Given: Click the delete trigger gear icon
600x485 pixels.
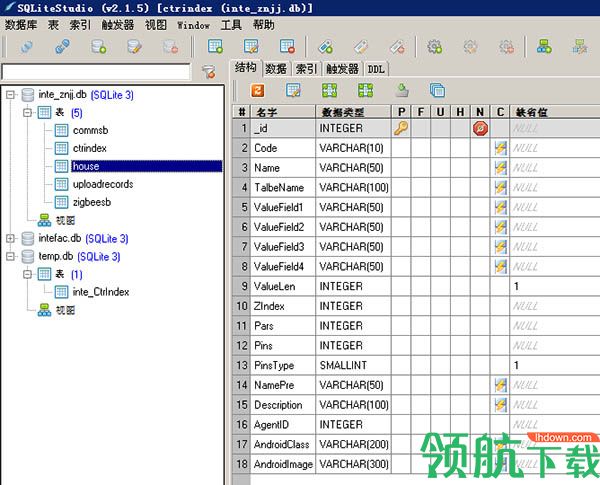Looking at the screenshot, I should (x=507, y=47).
